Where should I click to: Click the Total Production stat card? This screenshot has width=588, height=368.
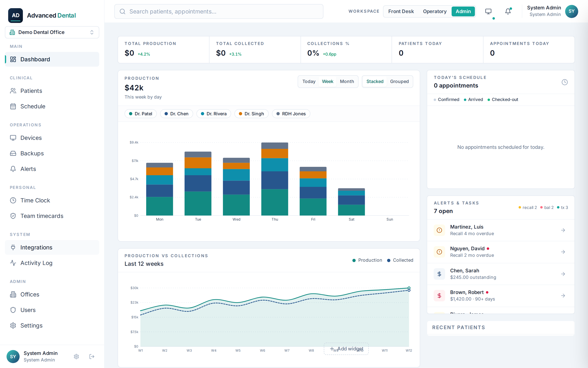[x=164, y=50]
